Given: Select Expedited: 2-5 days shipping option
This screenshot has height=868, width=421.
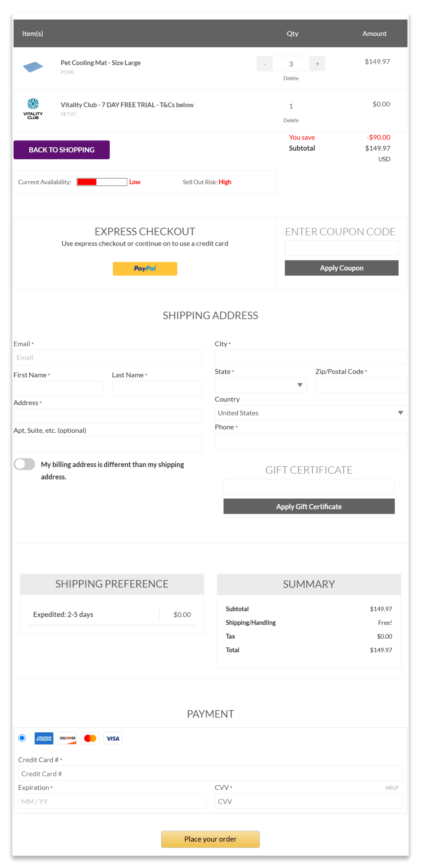Looking at the screenshot, I should pyautogui.click(x=112, y=615).
